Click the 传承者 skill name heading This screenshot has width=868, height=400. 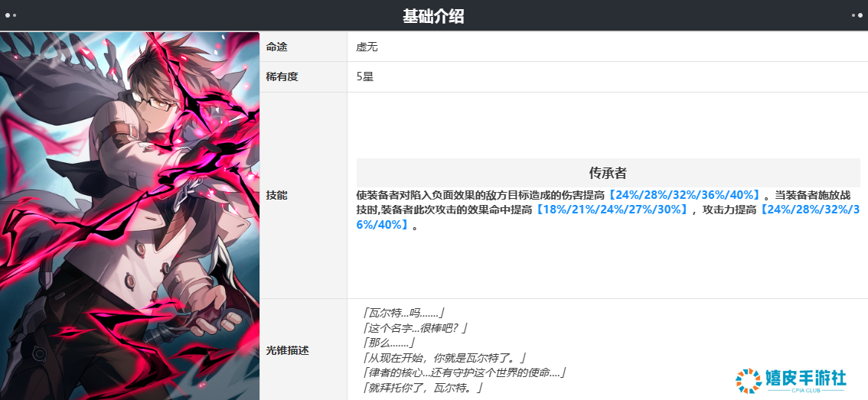pyautogui.click(x=608, y=173)
